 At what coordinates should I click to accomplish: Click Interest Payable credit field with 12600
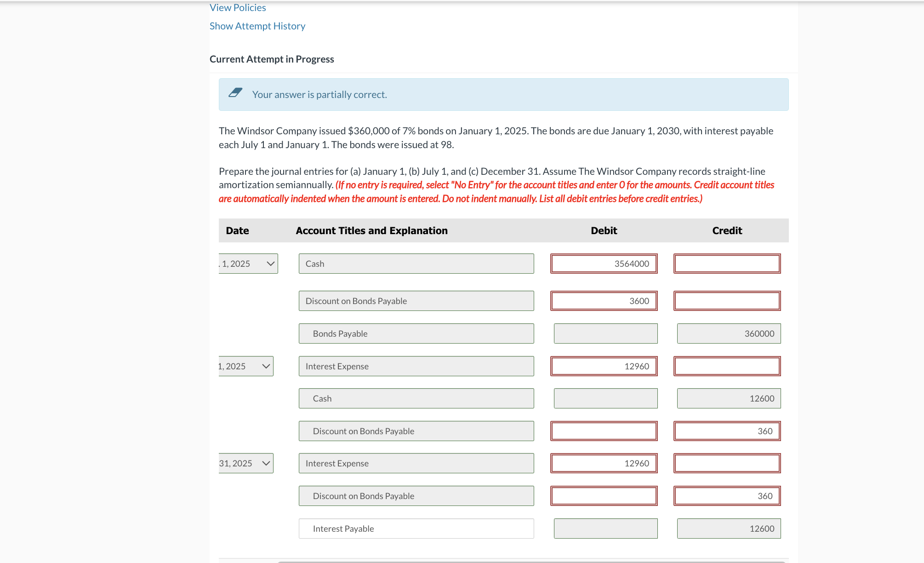[729, 529]
